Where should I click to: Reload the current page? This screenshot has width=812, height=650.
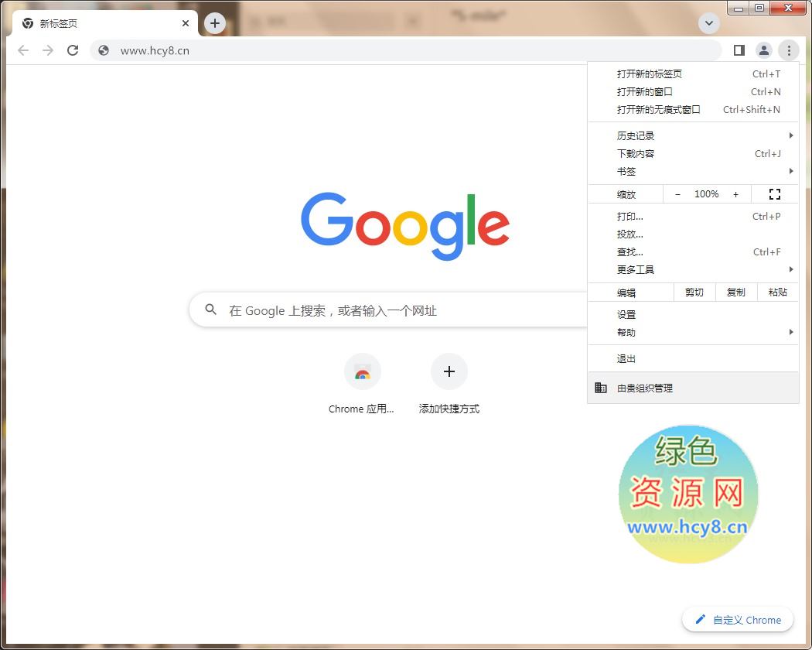[73, 50]
